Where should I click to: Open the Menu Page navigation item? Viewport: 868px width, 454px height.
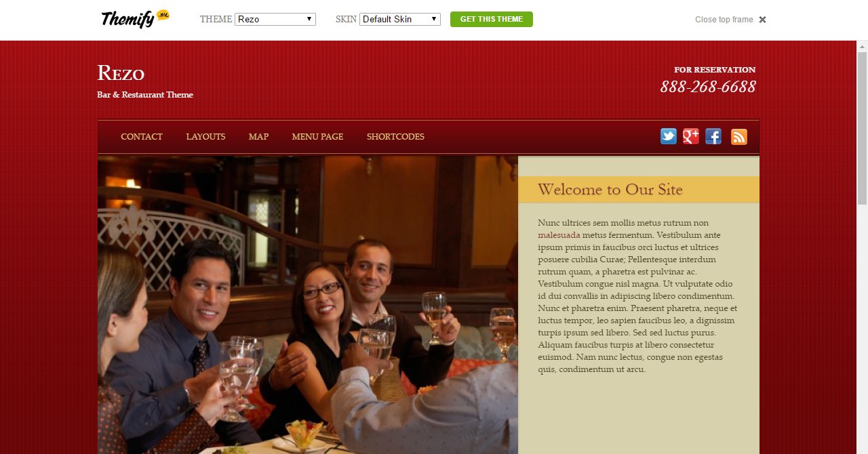coord(317,136)
